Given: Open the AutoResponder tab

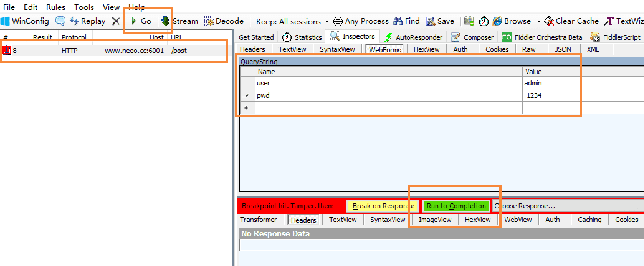Looking at the screenshot, I should [x=413, y=37].
